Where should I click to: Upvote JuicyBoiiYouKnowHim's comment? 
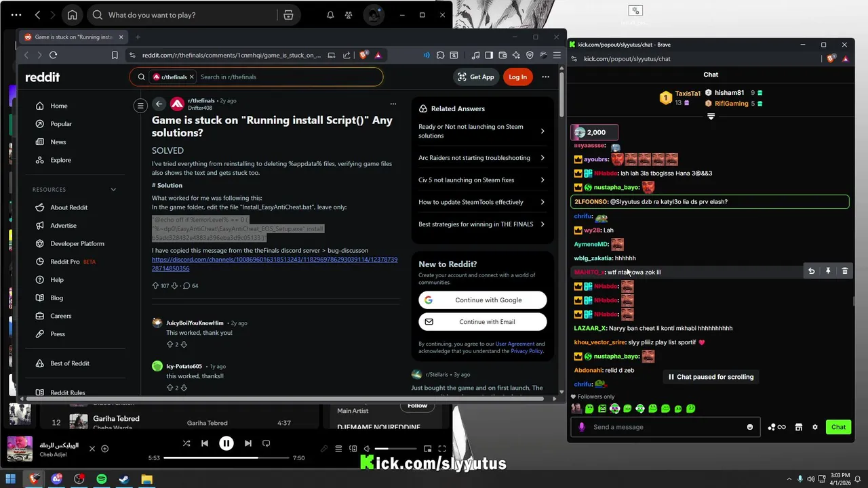pos(170,344)
